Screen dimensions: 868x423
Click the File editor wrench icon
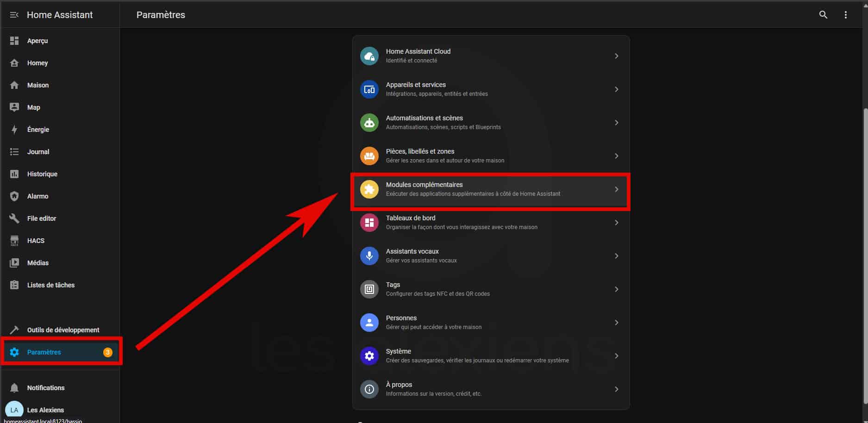tap(14, 218)
